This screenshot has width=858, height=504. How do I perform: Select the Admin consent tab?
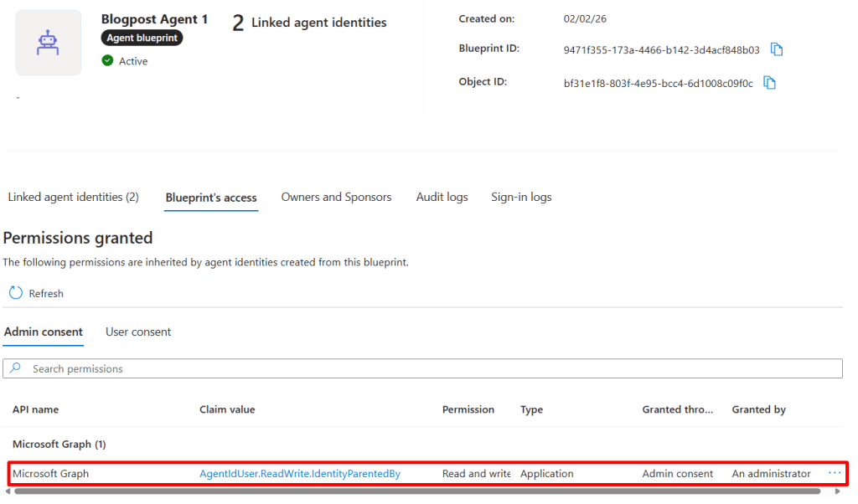pos(43,332)
